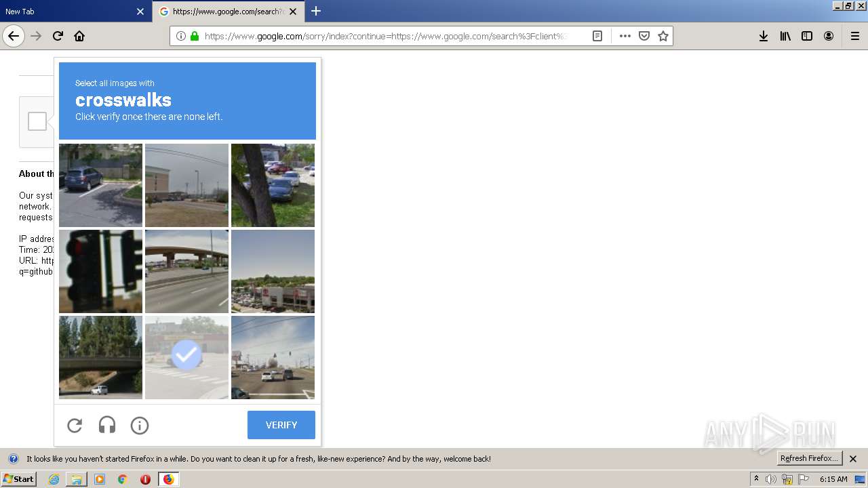Click the Refresh Firefox button
This screenshot has height=488, width=868.
point(810,459)
